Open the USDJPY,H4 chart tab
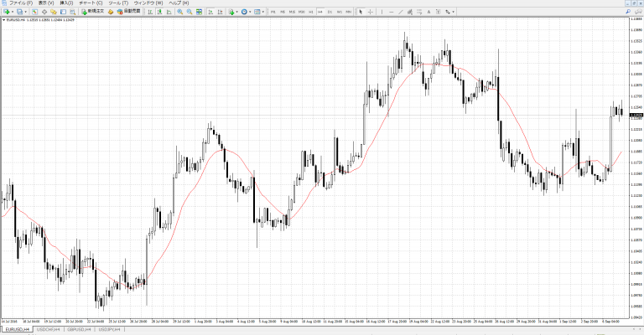Screen dimensions: 644x335 110,330
